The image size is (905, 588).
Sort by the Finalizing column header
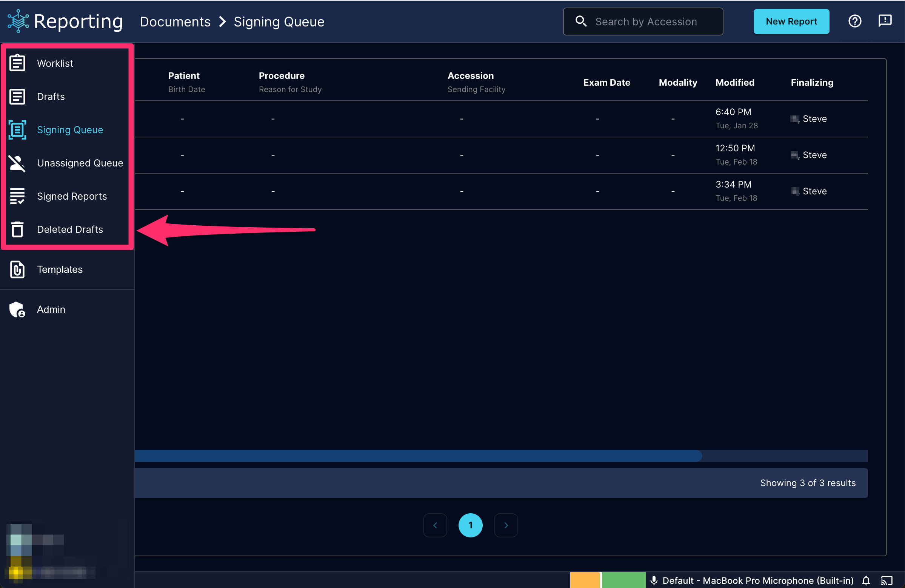click(812, 83)
